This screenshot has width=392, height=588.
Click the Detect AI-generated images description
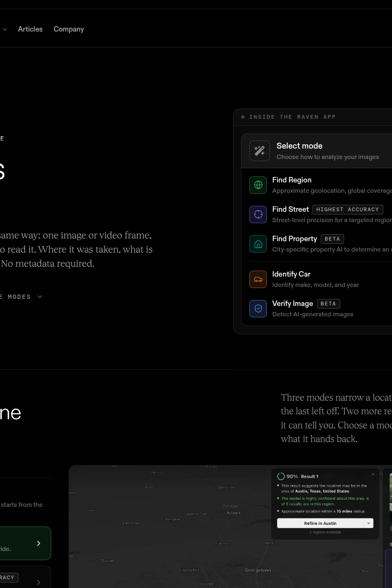pyautogui.click(x=313, y=314)
